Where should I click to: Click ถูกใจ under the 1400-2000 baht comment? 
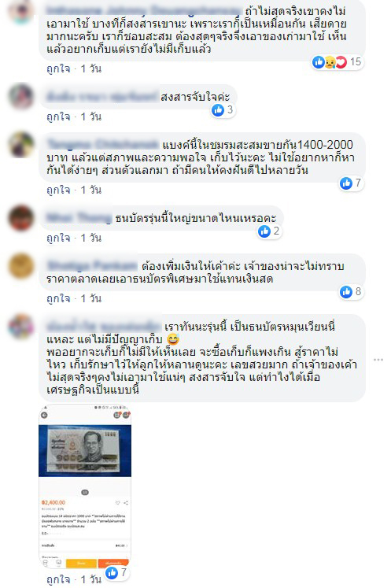(58, 190)
